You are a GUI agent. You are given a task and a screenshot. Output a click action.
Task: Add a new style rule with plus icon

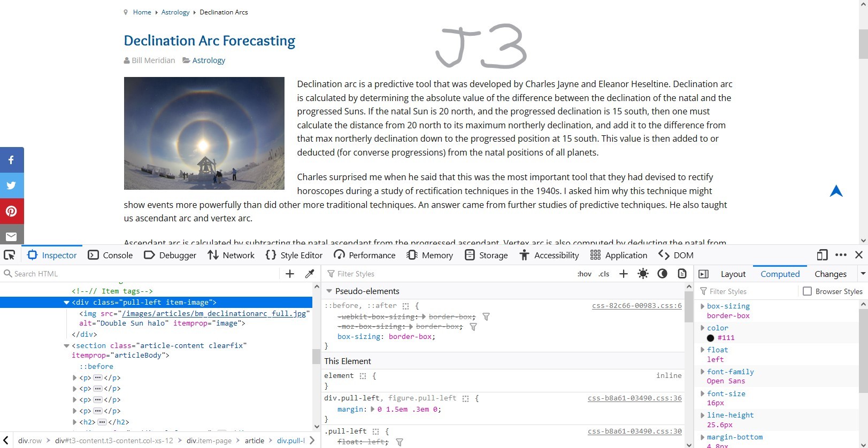click(624, 274)
